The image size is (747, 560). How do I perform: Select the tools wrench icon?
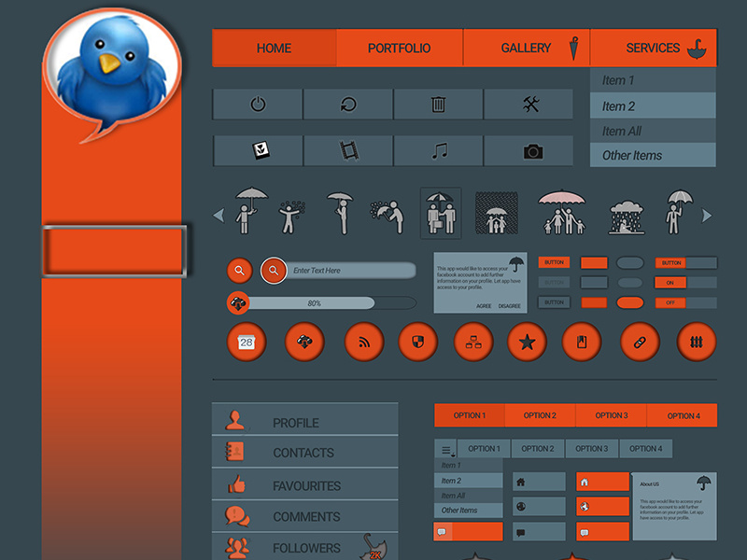click(529, 105)
